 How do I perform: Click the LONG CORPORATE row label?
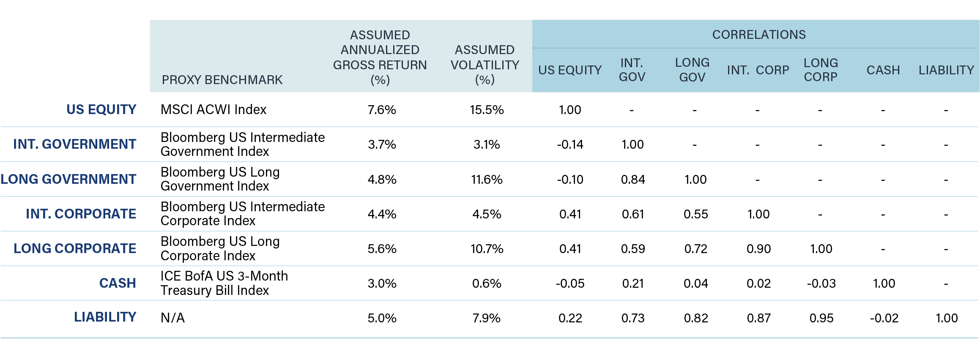pos(75,248)
